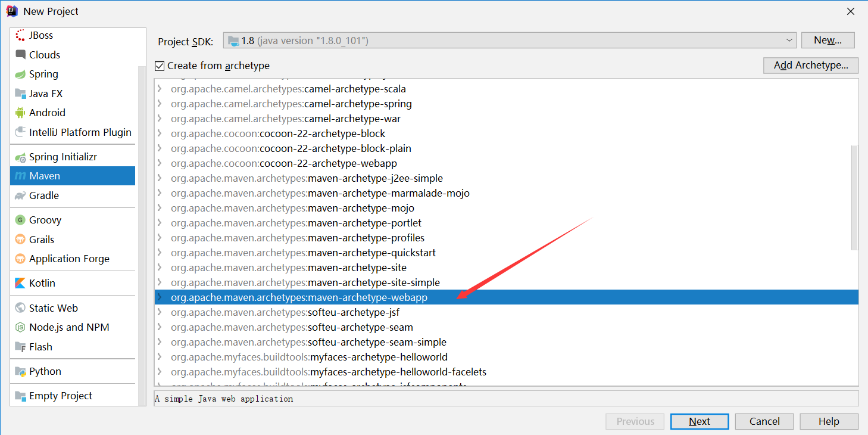The width and height of the screenshot is (868, 435).
Task: Expand the cocoon-22-archetype-block-plain node
Action: coord(160,148)
